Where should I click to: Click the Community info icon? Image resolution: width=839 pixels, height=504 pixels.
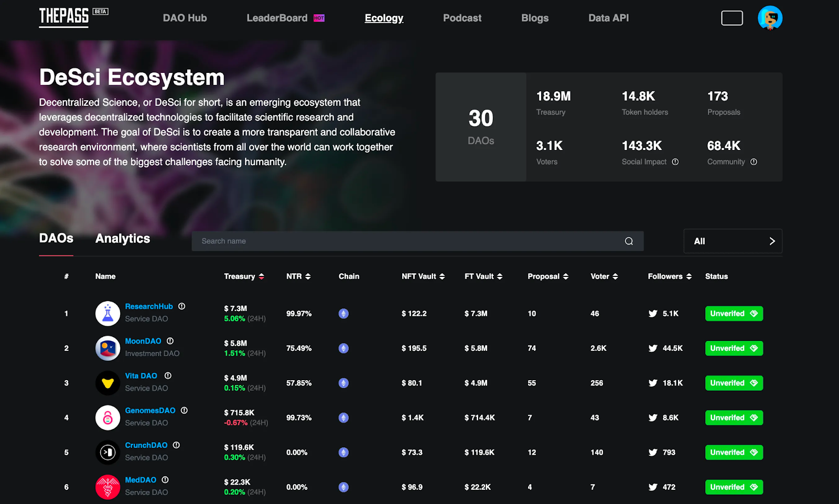[754, 162]
